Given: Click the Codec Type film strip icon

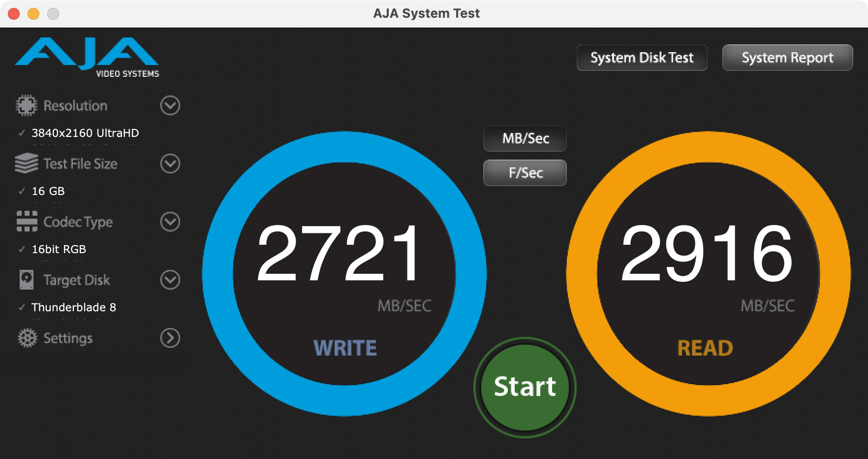Looking at the screenshot, I should pyautogui.click(x=27, y=222).
